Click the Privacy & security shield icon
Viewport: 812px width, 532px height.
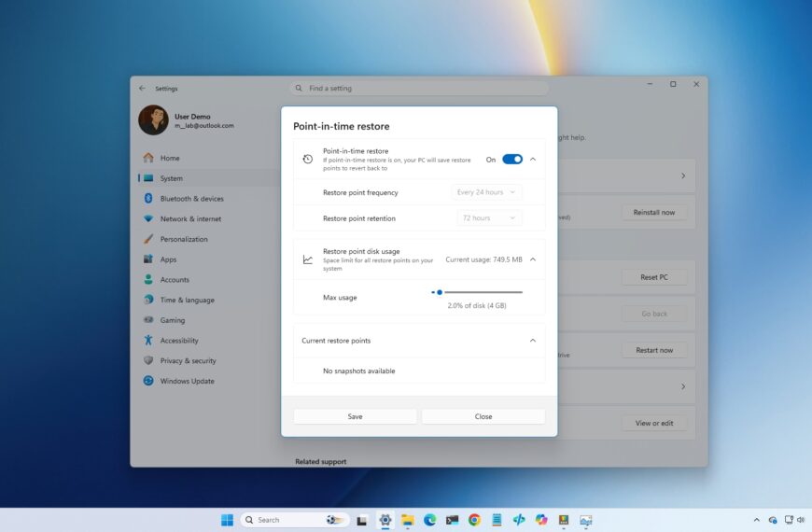click(x=148, y=360)
